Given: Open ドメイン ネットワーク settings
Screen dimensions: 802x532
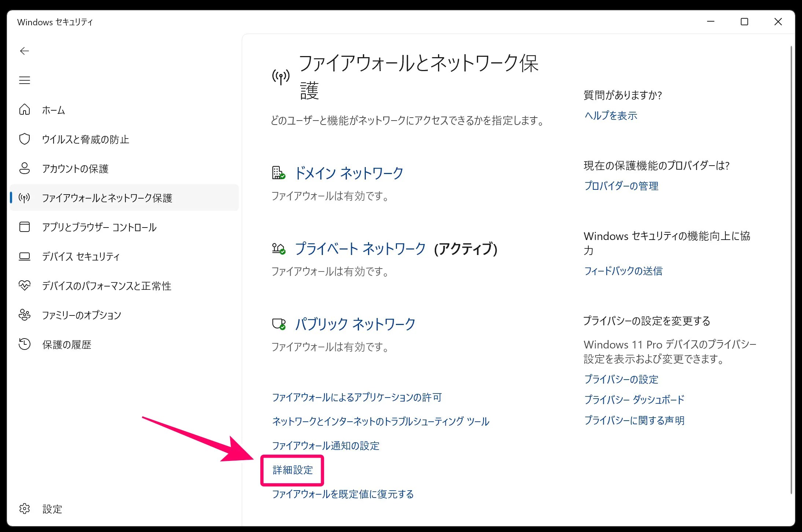Looking at the screenshot, I should [349, 173].
